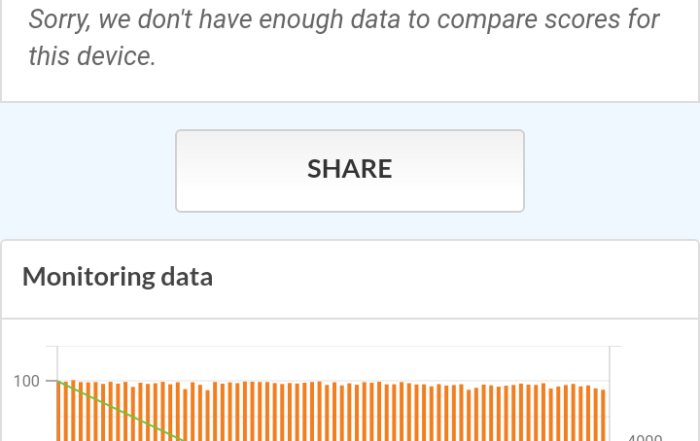Tap the SHARE button
This screenshot has width=700, height=441.
tap(350, 171)
